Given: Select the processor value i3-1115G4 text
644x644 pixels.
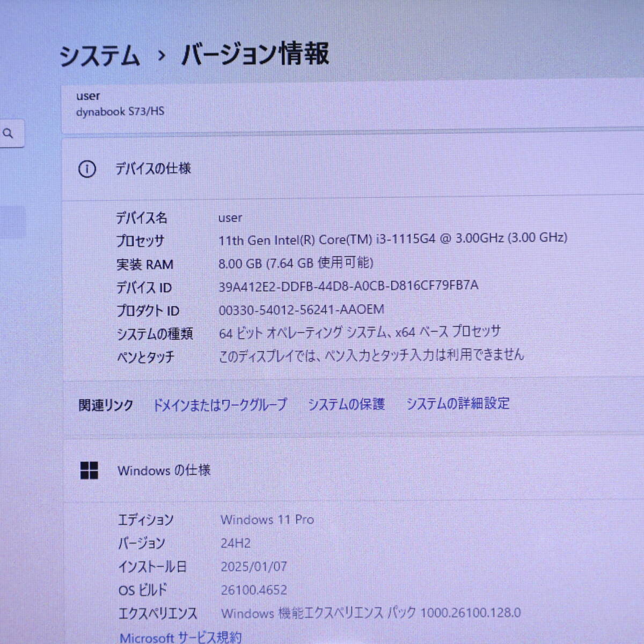Looking at the screenshot, I should click(393, 239).
